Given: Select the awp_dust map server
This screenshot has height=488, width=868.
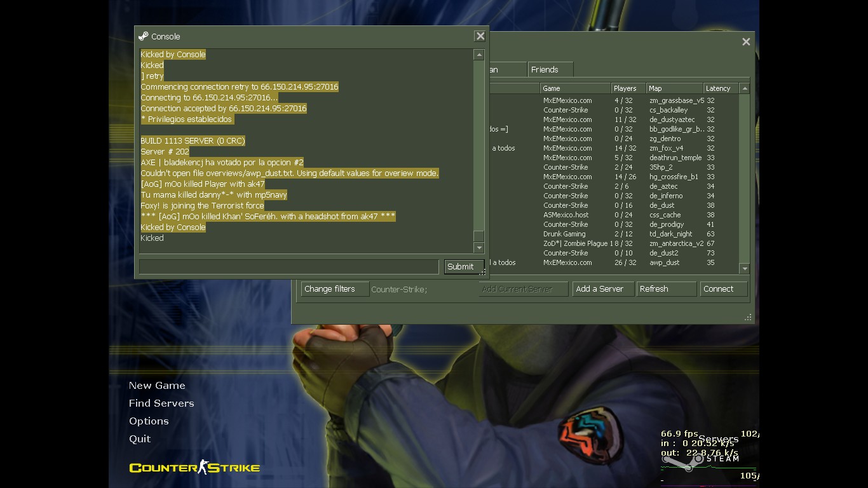Looking at the screenshot, I should coord(664,262).
